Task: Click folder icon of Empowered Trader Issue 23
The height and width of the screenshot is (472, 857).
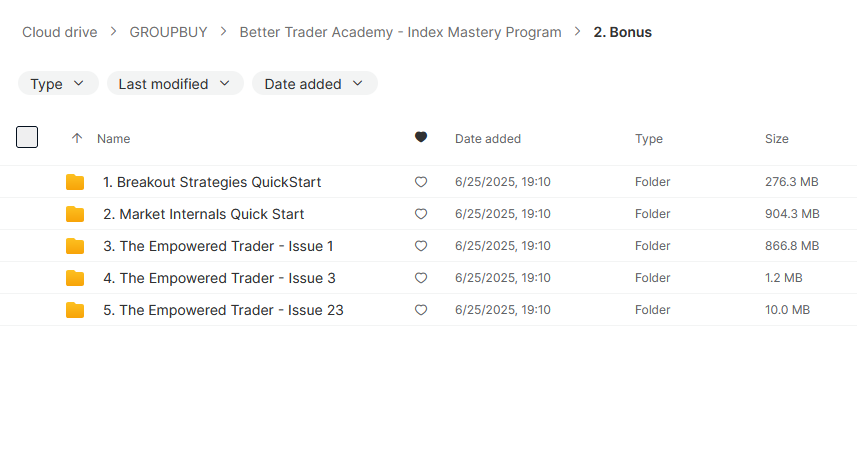Action: pyautogui.click(x=75, y=310)
